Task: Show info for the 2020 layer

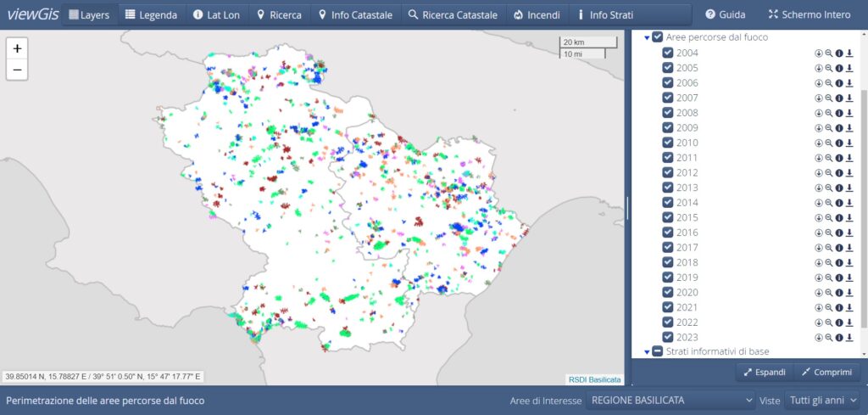Action: pyautogui.click(x=838, y=292)
